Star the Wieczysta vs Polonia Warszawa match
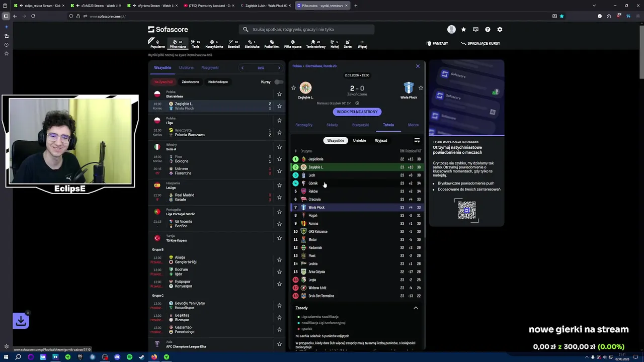Screen dimensions: 644x362 coord(279,133)
